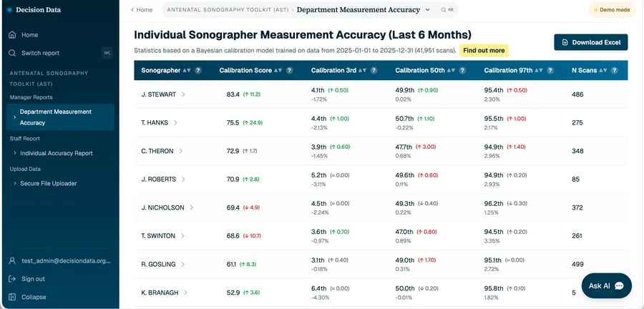Screen dimensions: 644x309
Task: Open Department Measurement Accuracy breadcrumb dropdown
Action: pyautogui.click(x=428, y=10)
